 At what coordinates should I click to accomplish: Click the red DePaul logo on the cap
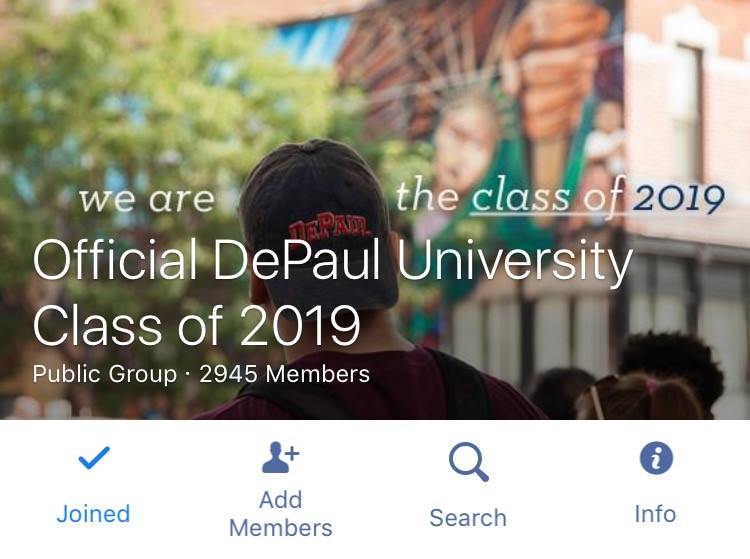pyautogui.click(x=317, y=228)
